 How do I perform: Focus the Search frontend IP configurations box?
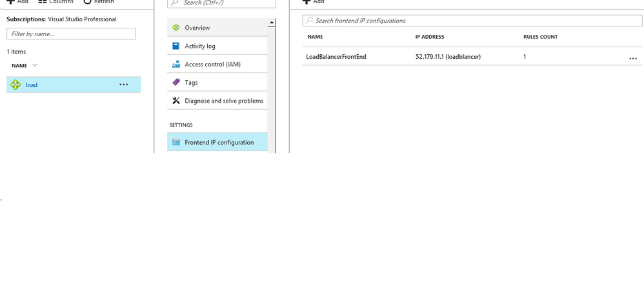pyautogui.click(x=472, y=21)
